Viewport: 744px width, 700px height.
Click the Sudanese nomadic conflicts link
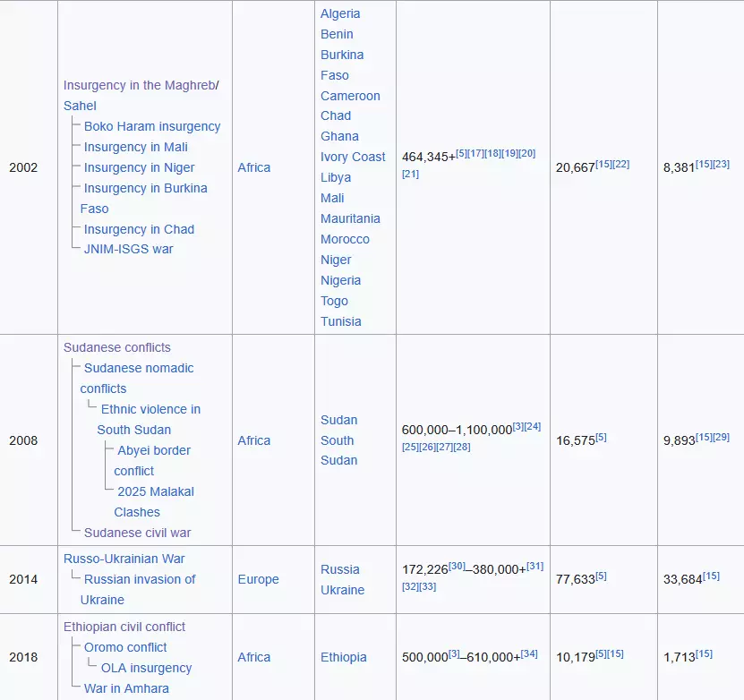coord(137,379)
